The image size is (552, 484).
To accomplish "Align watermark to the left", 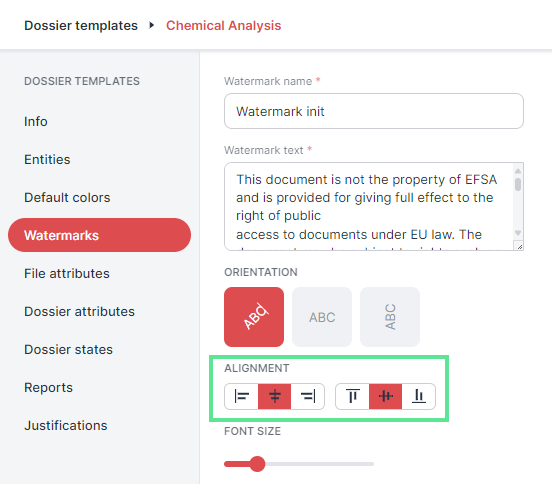I will [x=242, y=396].
